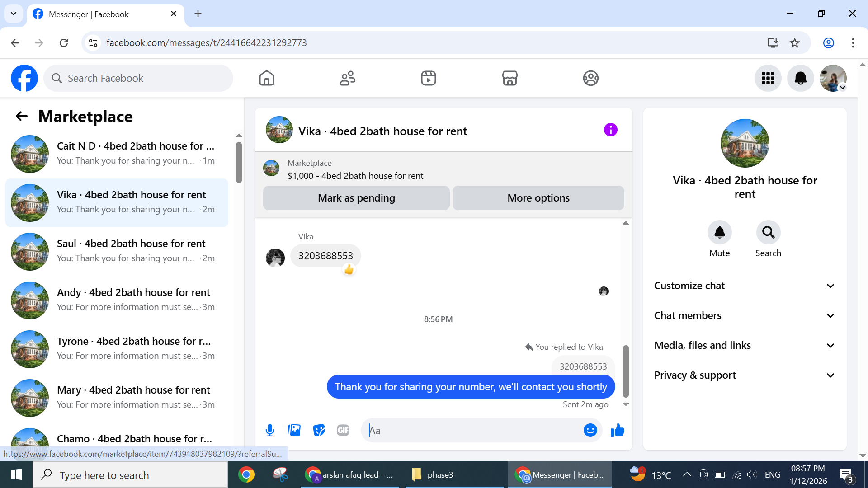
Task: Open the attach photo icon
Action: [x=294, y=430]
